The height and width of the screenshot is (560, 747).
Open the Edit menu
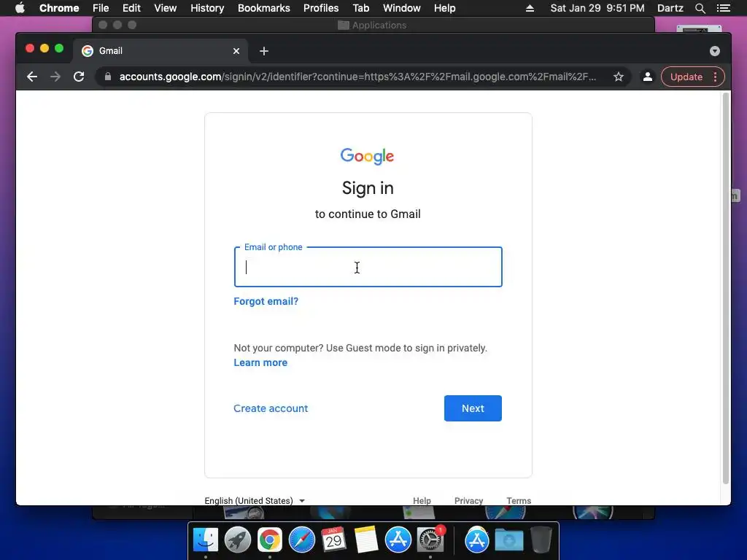pyautogui.click(x=131, y=8)
